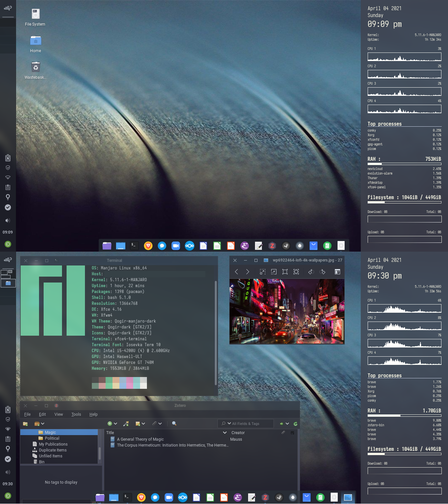Open the attachment dropdown beside the paperclip
The height and width of the screenshot is (504, 448).
click(x=160, y=424)
